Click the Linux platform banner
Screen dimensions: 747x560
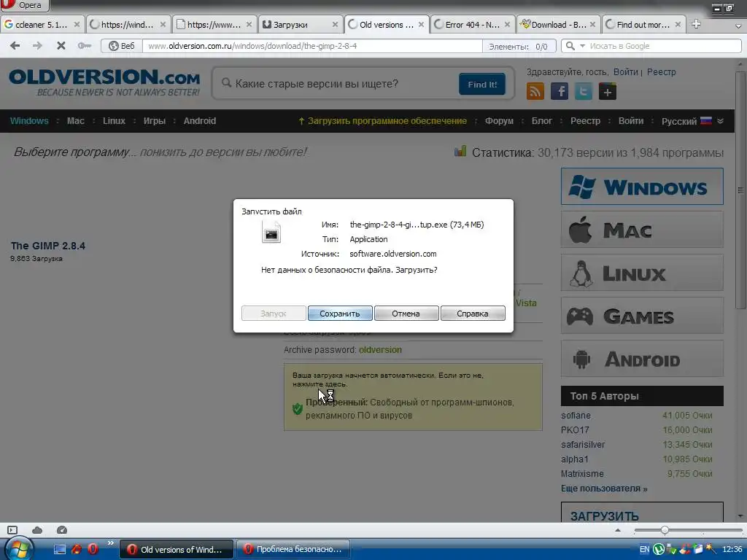tap(642, 273)
